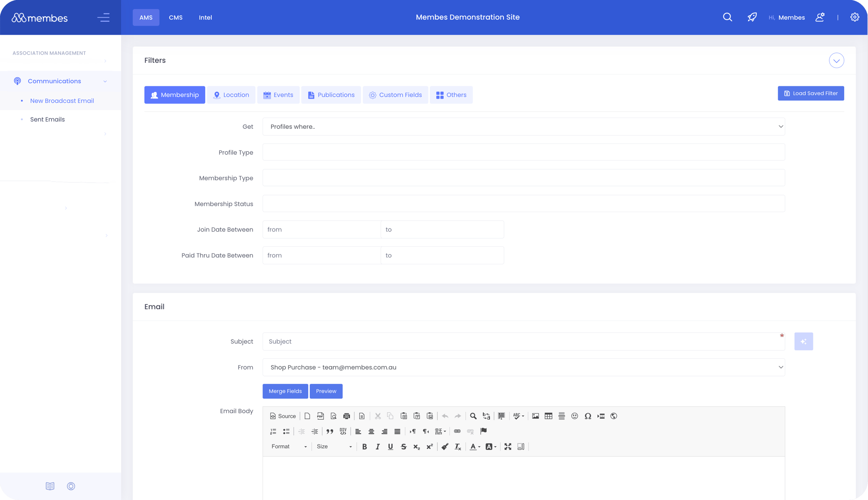Click the Justify alignment icon

point(397,431)
